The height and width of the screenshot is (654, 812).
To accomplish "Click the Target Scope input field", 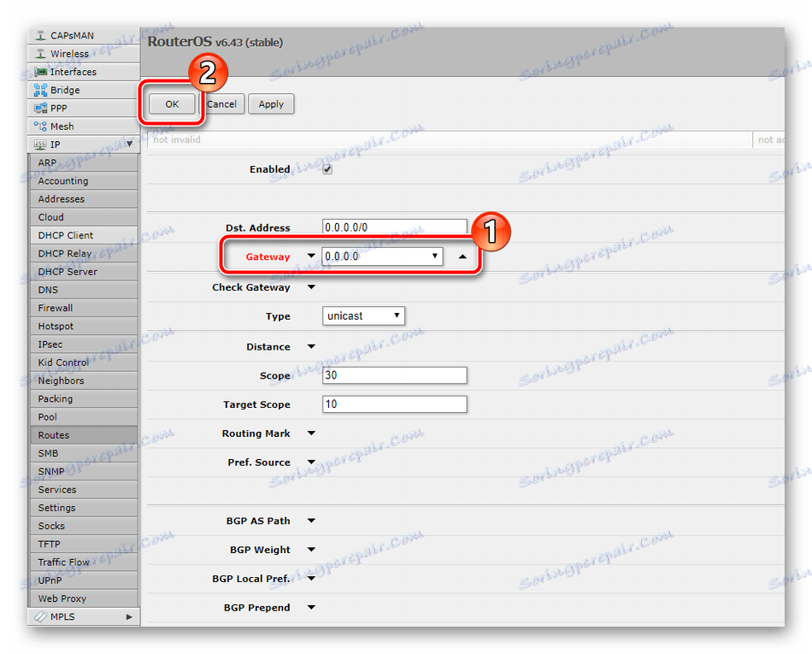I will pos(395,404).
